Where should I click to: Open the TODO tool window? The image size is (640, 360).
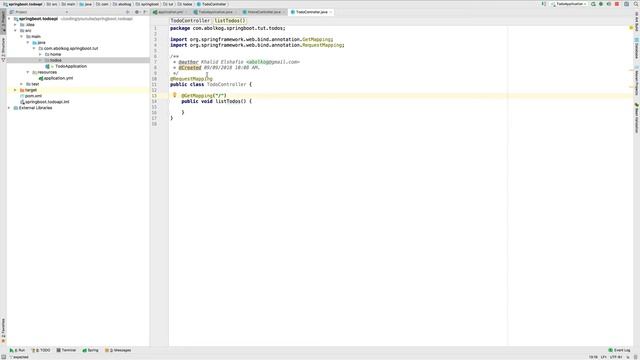(41, 350)
